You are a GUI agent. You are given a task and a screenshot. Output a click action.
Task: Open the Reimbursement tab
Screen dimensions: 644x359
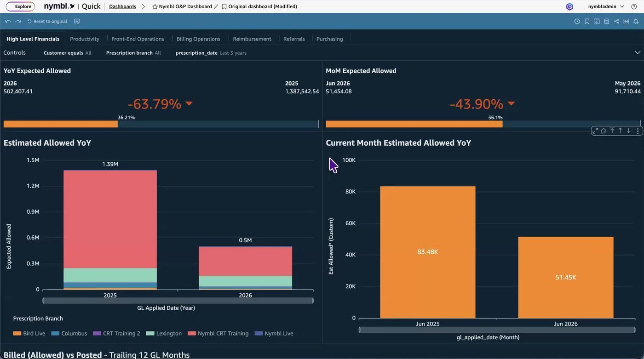(x=252, y=39)
